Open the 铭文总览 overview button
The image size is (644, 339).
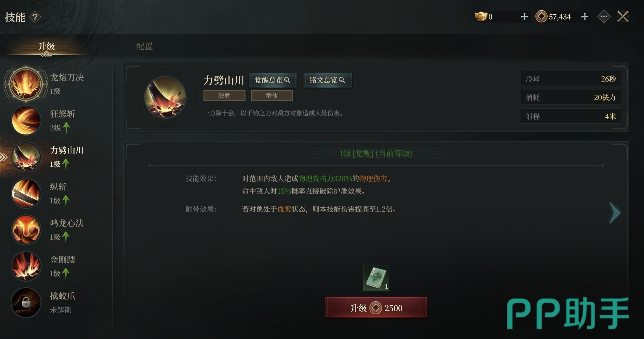click(x=328, y=80)
